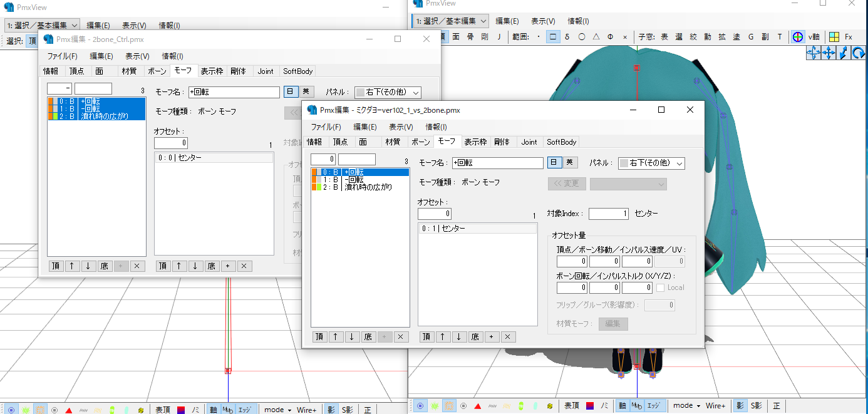Select the triangle range selection tool

tap(596, 37)
